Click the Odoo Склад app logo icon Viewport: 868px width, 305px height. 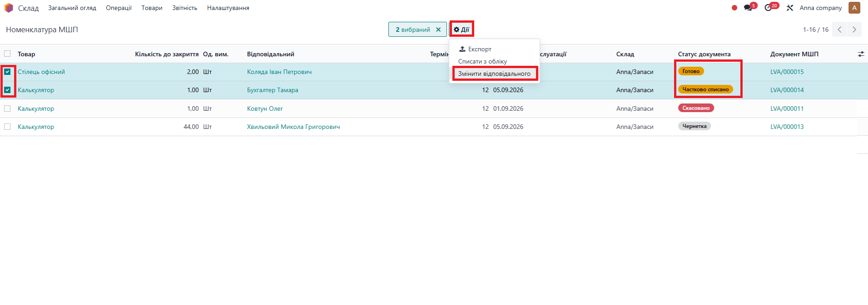tap(9, 8)
